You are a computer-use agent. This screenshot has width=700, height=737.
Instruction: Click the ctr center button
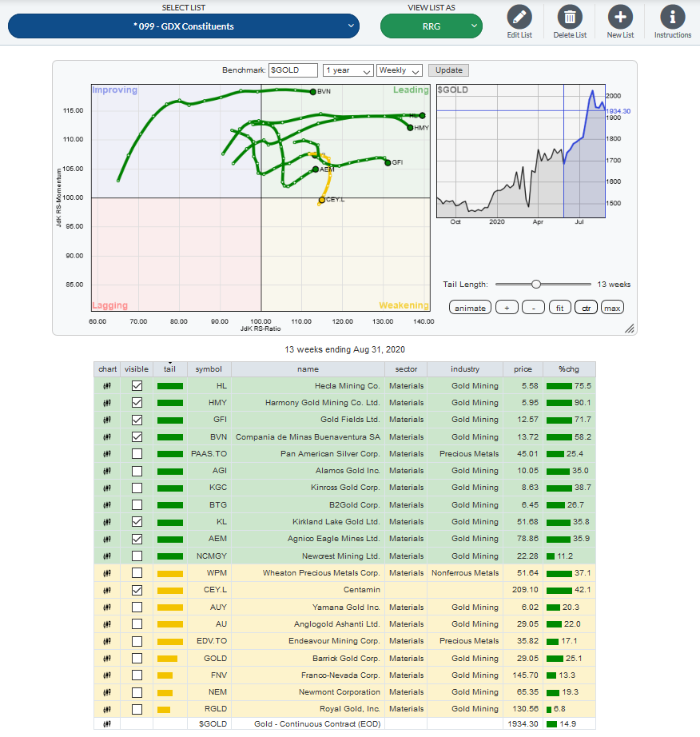586,308
